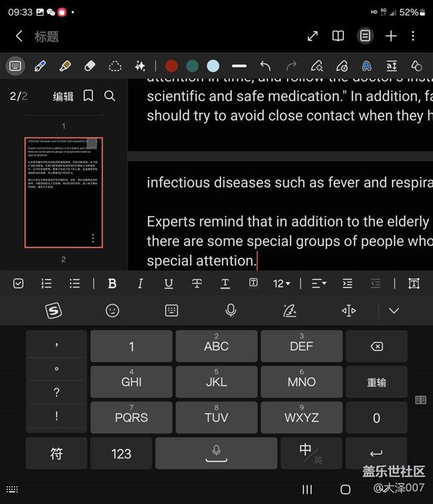Add a new page with plus icon
The image size is (433, 504).
coord(391,36)
